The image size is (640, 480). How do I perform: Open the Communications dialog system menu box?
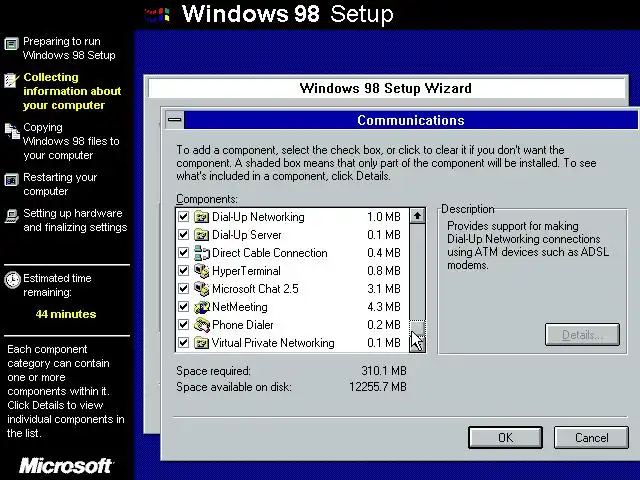[x=175, y=120]
